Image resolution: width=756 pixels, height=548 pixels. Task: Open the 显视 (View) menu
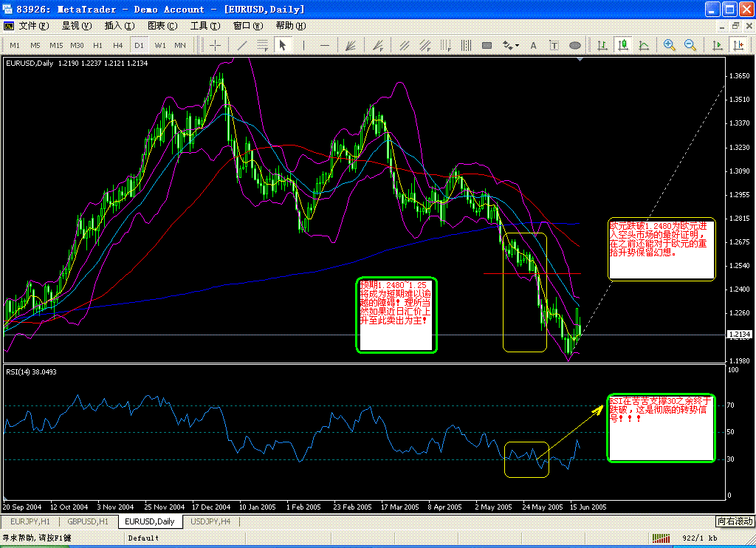click(77, 26)
